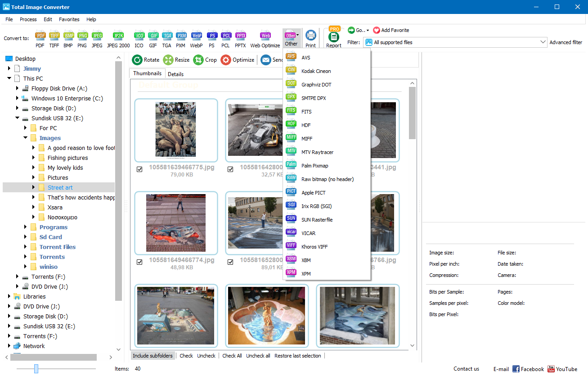Viewport: 588px width, 376px height.
Task: Open Web Optimize tool
Action: click(265, 39)
